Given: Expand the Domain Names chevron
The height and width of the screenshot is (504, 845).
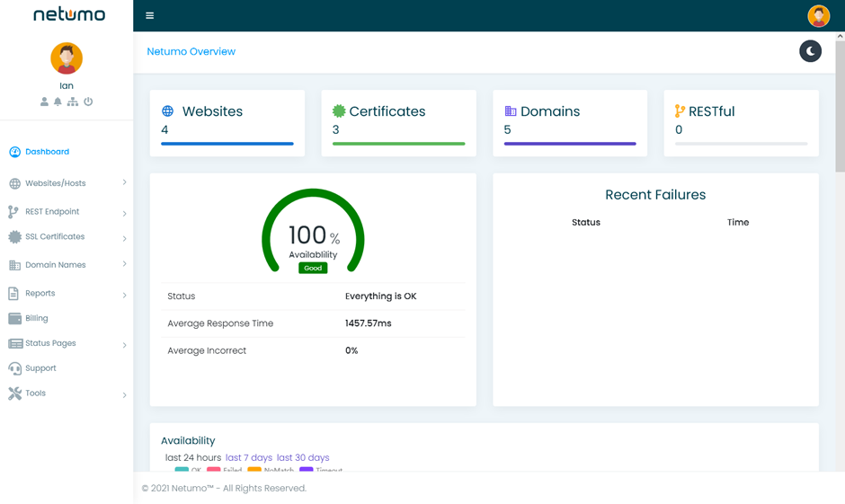Looking at the screenshot, I should [x=124, y=264].
